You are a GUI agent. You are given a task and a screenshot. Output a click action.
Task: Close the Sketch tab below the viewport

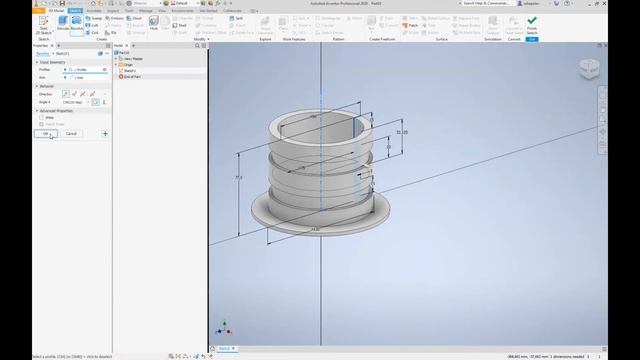(233, 349)
